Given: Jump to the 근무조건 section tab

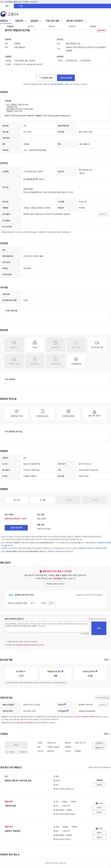Looking at the screenshot, I should (x=31, y=26).
